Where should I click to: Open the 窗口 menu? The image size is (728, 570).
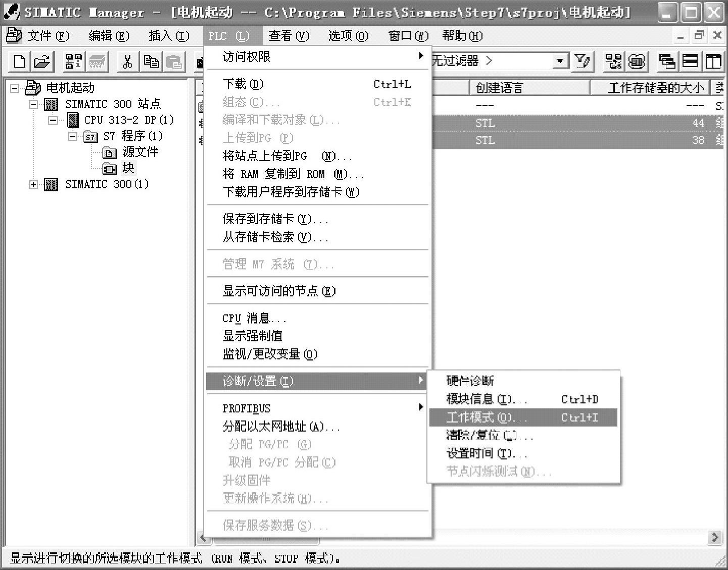pos(408,36)
